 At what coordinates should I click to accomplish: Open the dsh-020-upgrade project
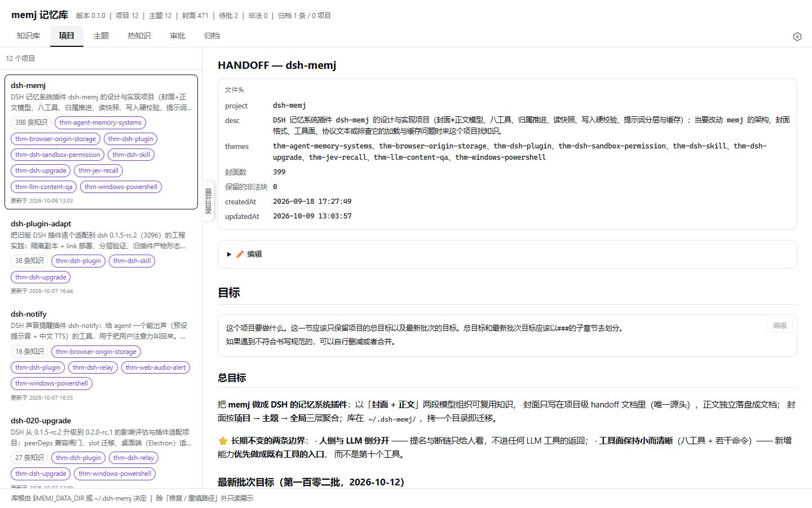[41, 421]
